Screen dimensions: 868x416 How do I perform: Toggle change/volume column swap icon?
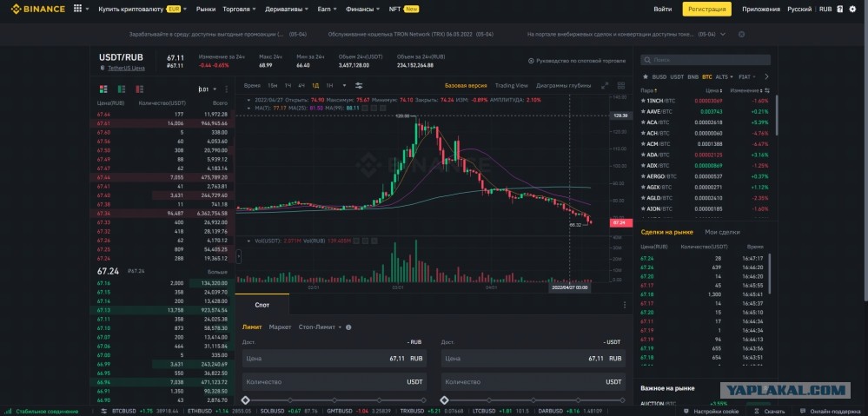pyautogui.click(x=767, y=90)
